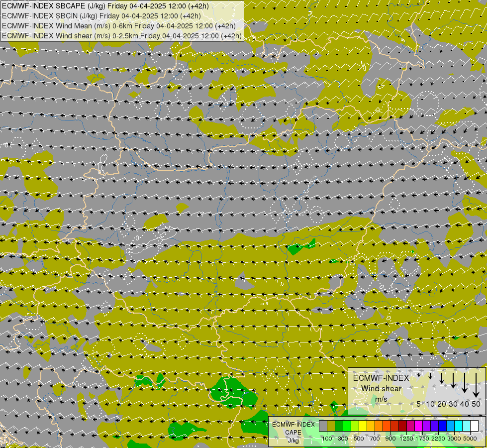Click the 900 tick label on CAPE scale
This screenshot has height=448, width=487.
pyautogui.click(x=390, y=439)
